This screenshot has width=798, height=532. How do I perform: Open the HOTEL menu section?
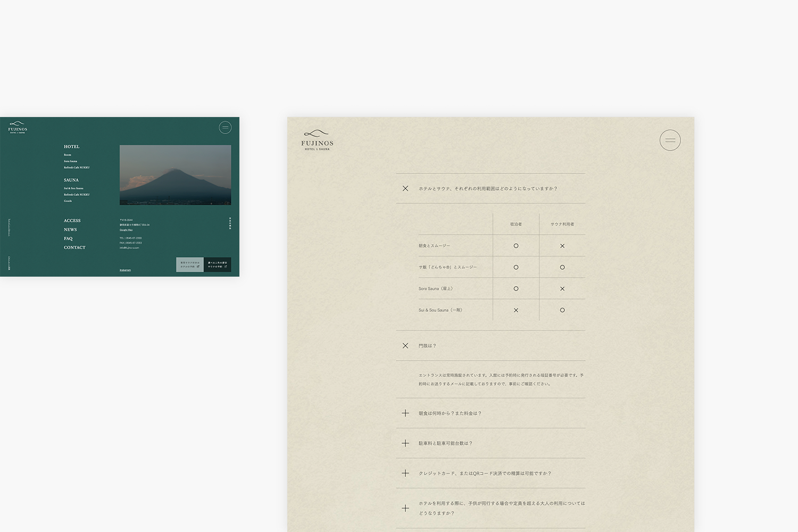tap(71, 147)
